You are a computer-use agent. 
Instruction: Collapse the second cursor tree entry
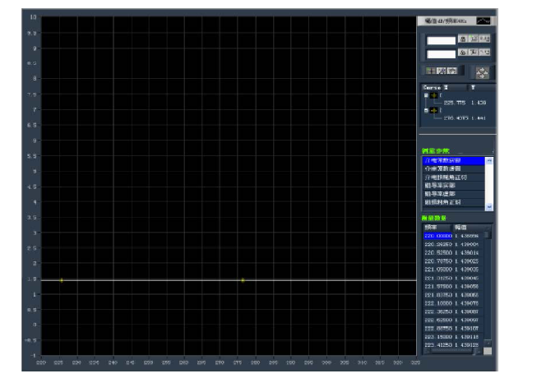[424, 111]
